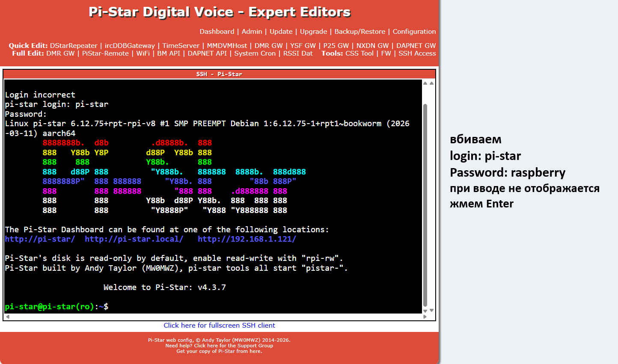This screenshot has height=364, width=618.
Task: Open DStarRepeater quick editor
Action: pyautogui.click(x=74, y=46)
